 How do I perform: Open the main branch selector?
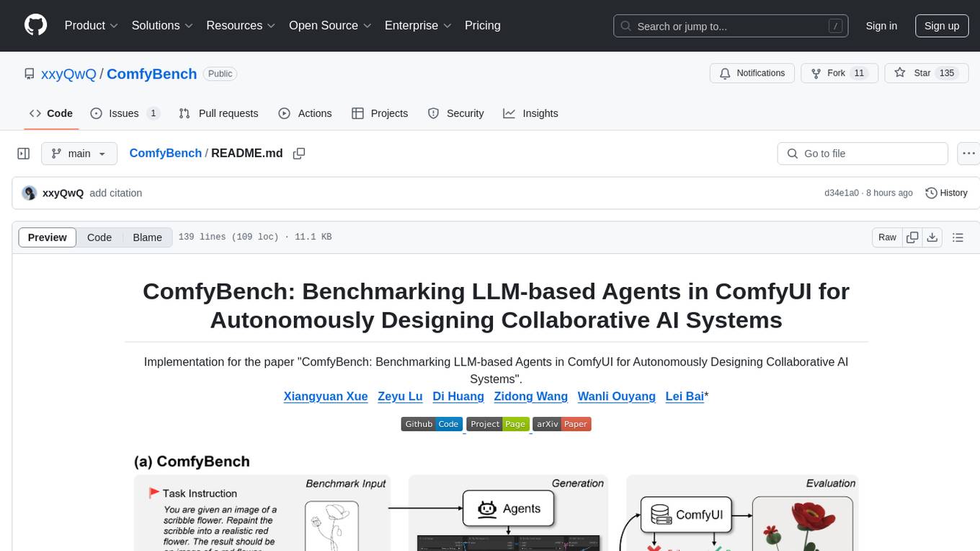pos(79,154)
